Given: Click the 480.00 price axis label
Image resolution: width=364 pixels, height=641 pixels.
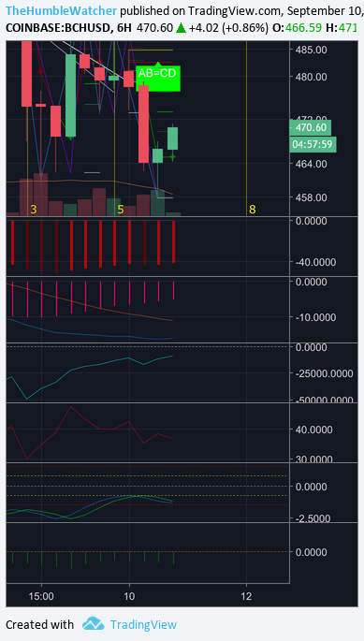Looking at the screenshot, I should (311, 77).
